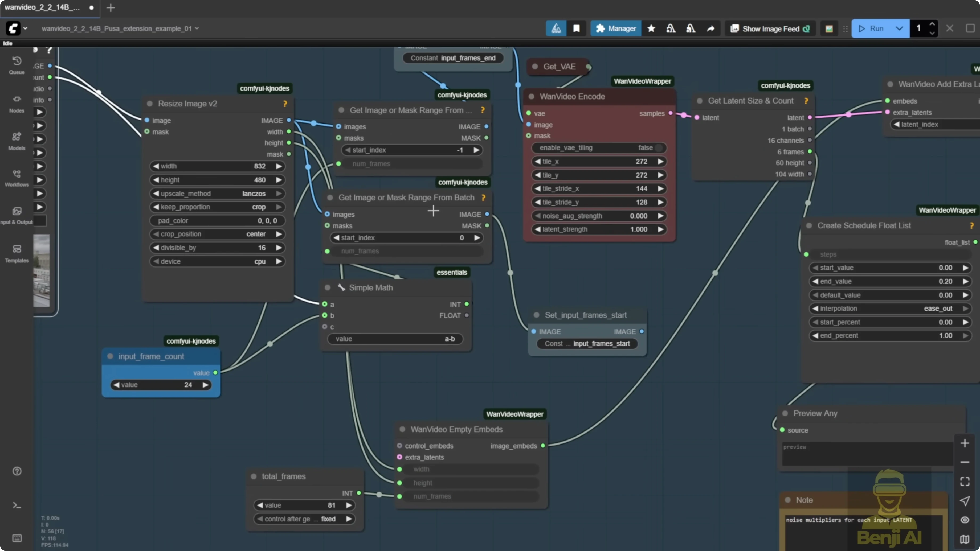Click the share workflow arrow icon

[x=711, y=28]
